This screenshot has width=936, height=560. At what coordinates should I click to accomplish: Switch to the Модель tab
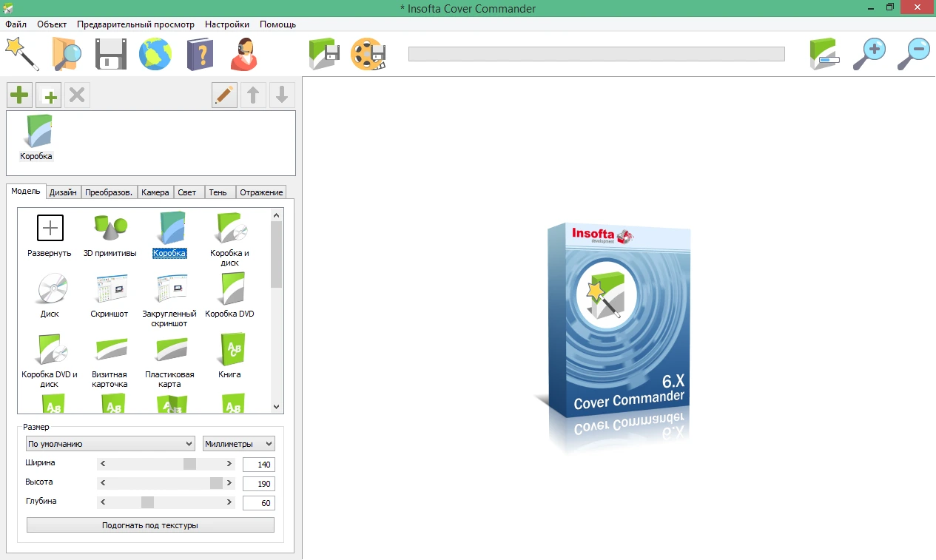pyautogui.click(x=26, y=191)
